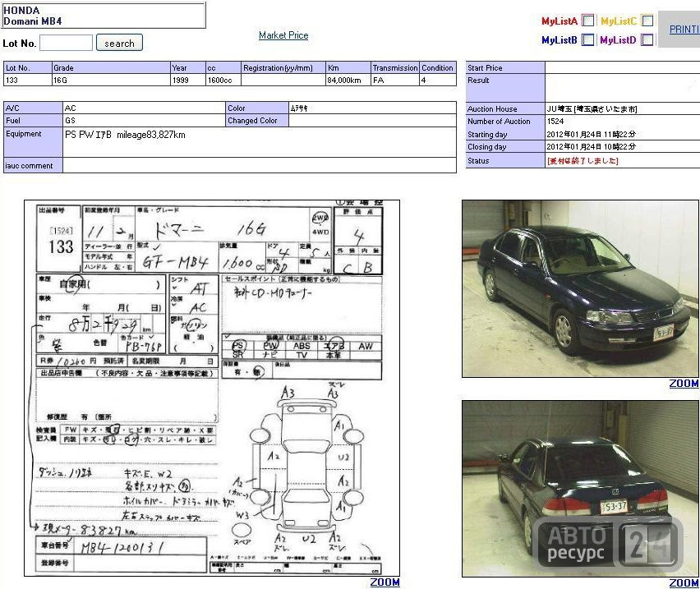Check the MyListA checkbox

click(588, 21)
